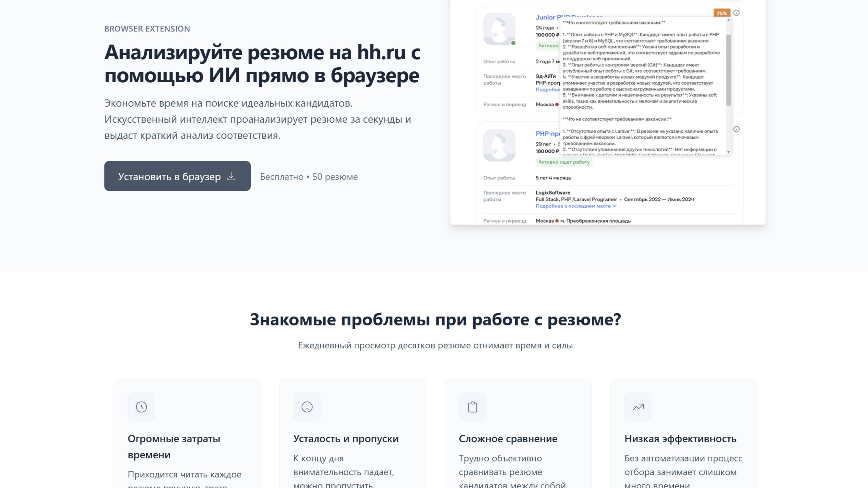Click the clipboard icon above Сложное сравнение
The image size is (868, 488).
(x=472, y=407)
